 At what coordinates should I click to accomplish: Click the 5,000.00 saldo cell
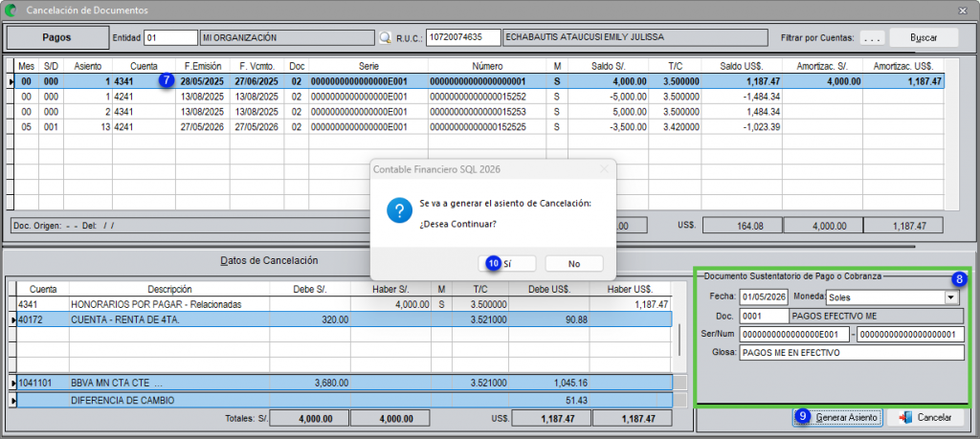click(x=608, y=112)
